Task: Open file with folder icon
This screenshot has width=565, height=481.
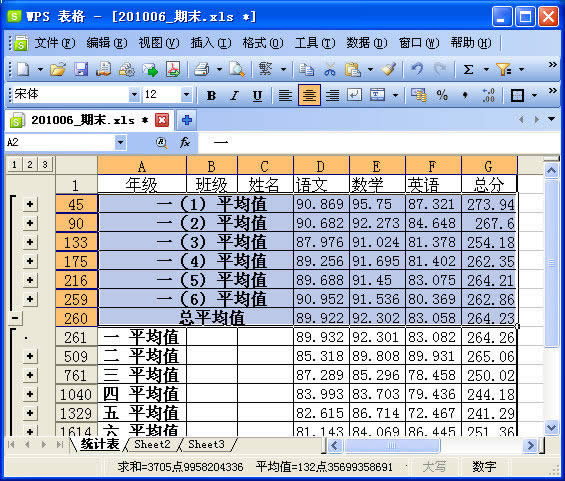Action: tap(58, 69)
